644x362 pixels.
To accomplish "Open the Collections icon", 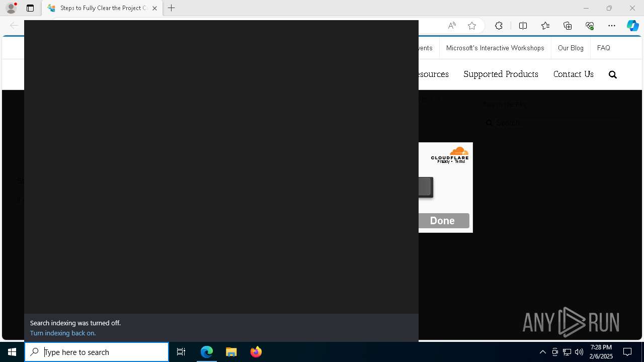I will (568, 26).
